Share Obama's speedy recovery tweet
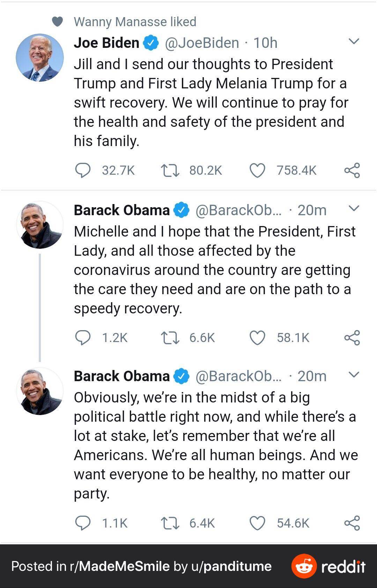This screenshot has height=588, width=377. (352, 338)
